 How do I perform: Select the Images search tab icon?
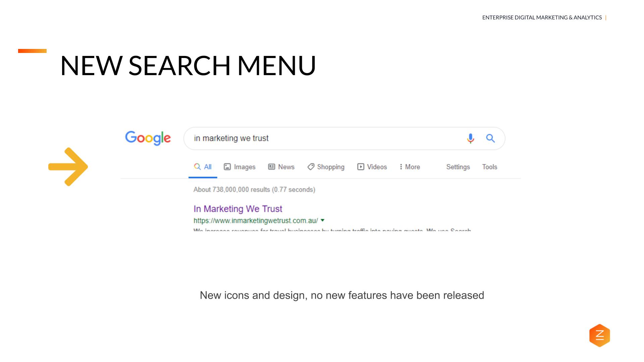pyautogui.click(x=228, y=167)
